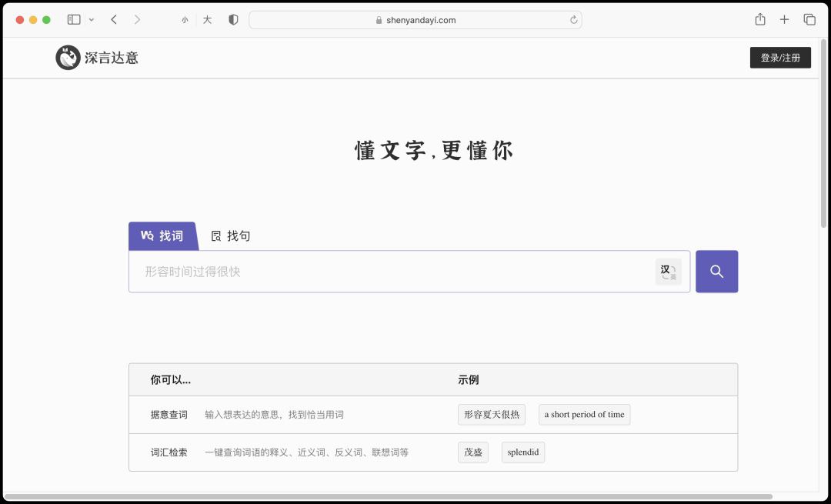Viewport: 831px width, 504px height.
Task: Open the Privacy Report shield icon
Action: tap(233, 19)
